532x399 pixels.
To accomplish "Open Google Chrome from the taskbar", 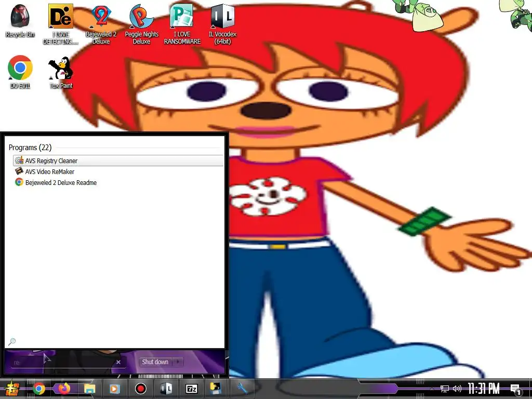I will 38,389.
